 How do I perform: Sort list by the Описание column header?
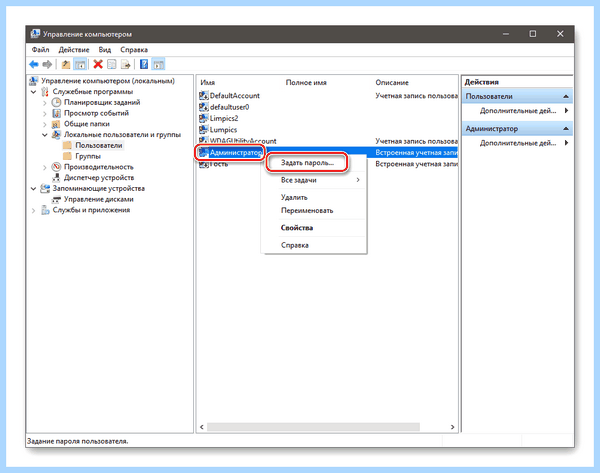coord(392,82)
